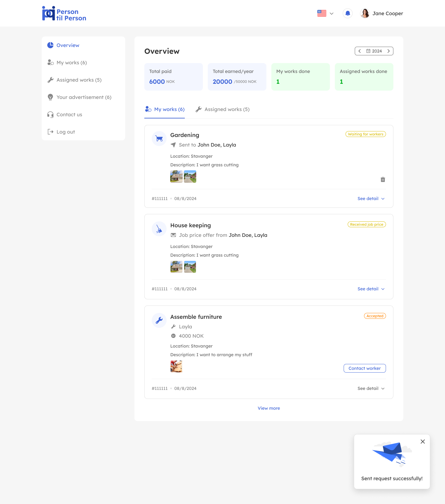445x504 pixels.
Task: Click the Gardening wheelbarrow icon
Action: coord(159,139)
